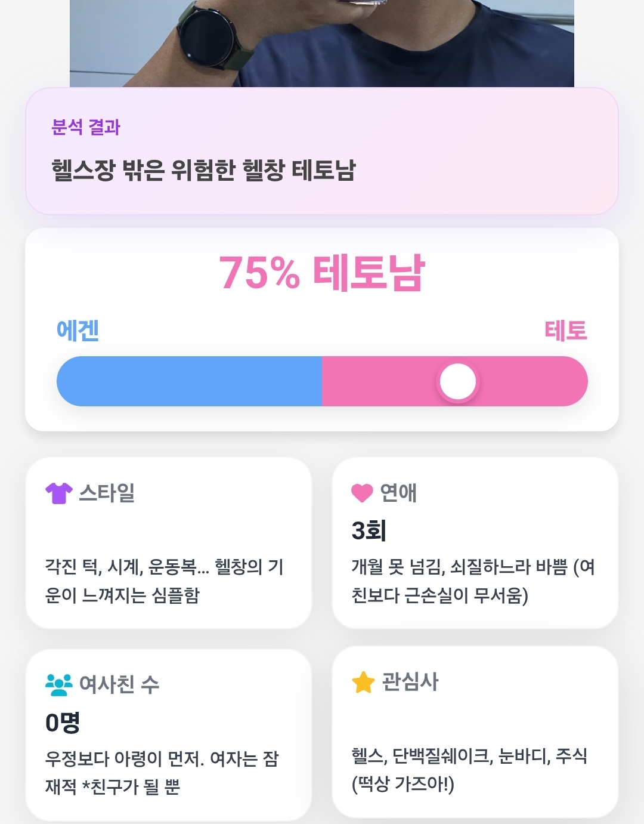This screenshot has width=644, height=824.
Task: Click the pink heart icon beside 연애
Action: (362, 493)
